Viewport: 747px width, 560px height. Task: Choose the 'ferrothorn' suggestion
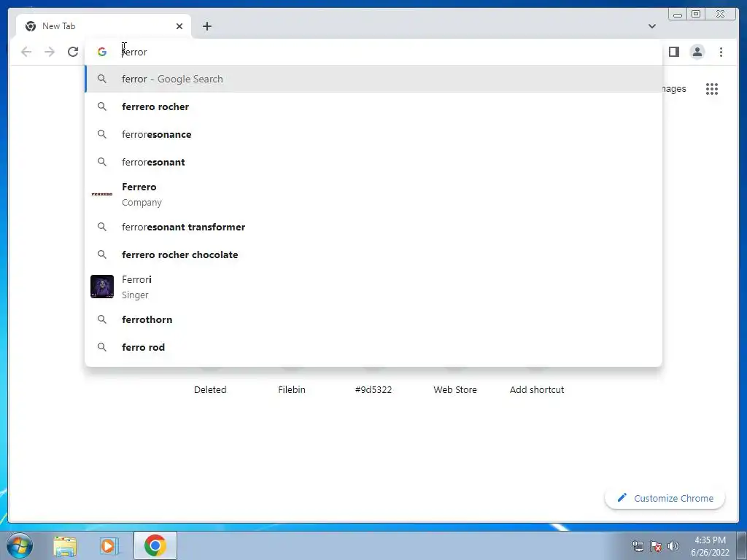coord(373,319)
